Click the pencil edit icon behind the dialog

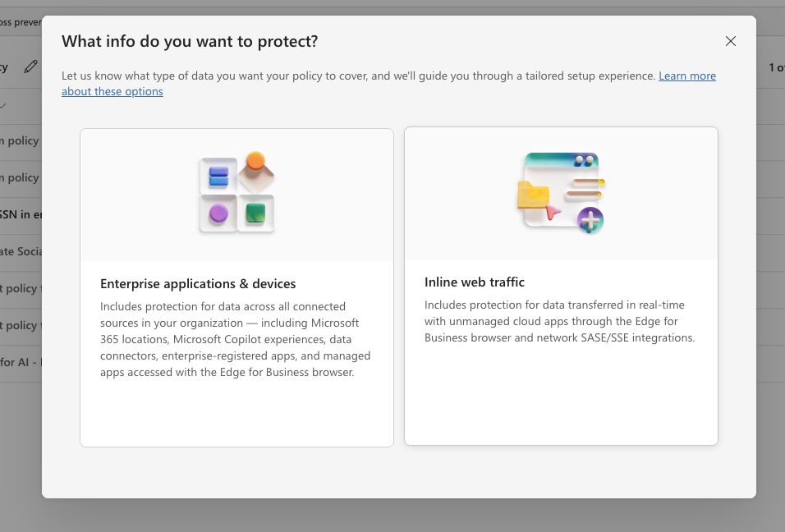tap(31, 66)
